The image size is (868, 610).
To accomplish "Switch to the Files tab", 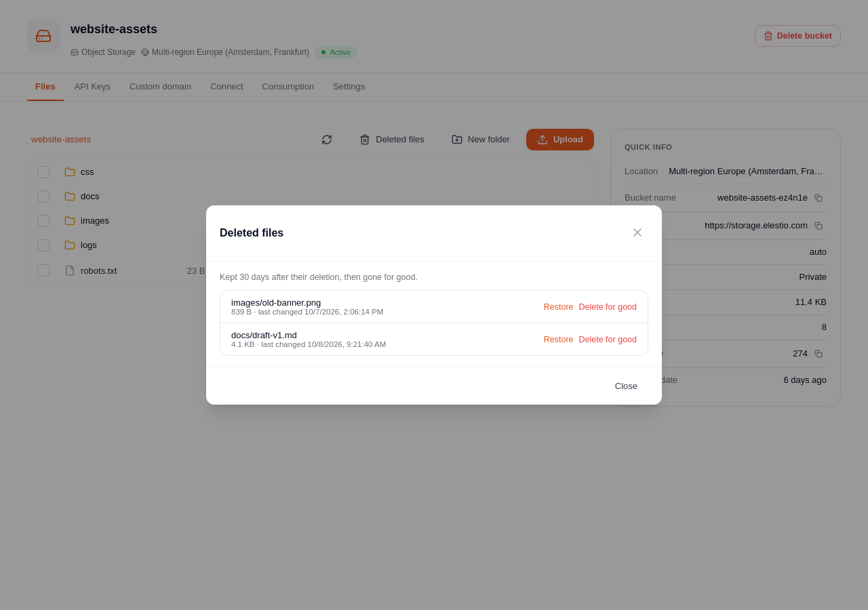I will [x=45, y=87].
